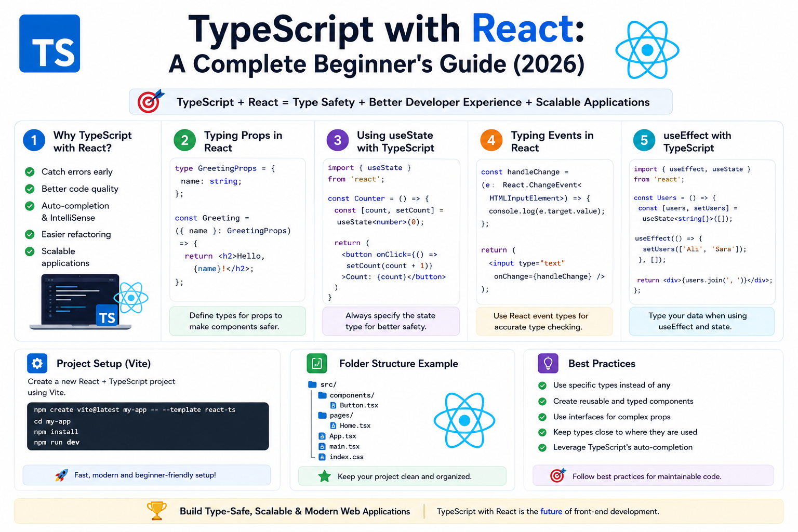Viewport: 798px width, 532px height.
Task: Click the green star icon in the folder tip
Action: [x=324, y=476]
